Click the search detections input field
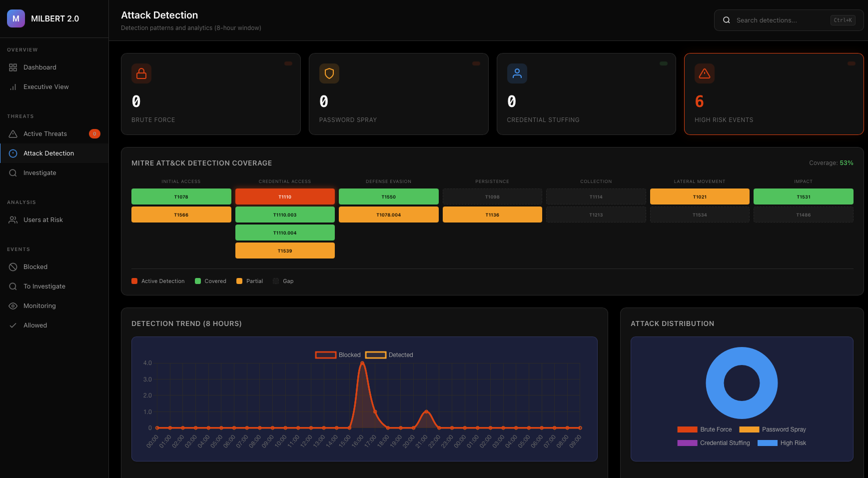The image size is (868, 478). [780, 20]
